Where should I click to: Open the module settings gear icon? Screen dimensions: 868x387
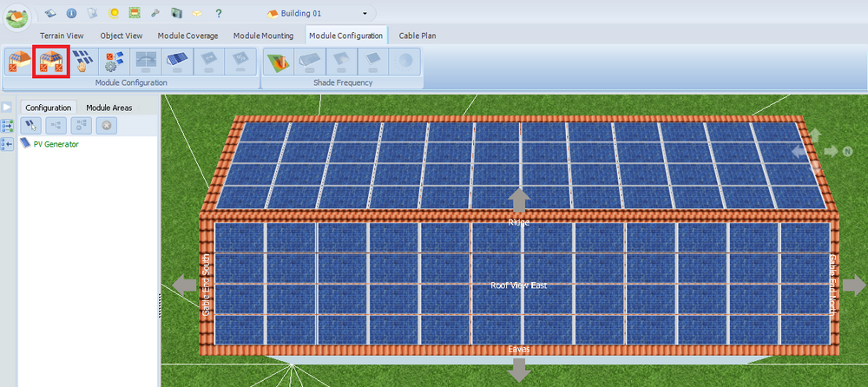[x=114, y=62]
